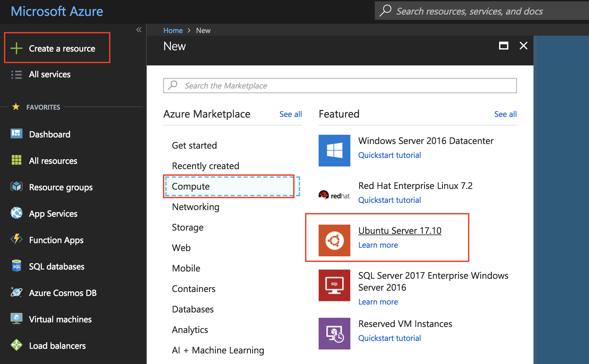Open Azure Cosmos DB label
This screenshot has height=364, width=589.
click(63, 293)
